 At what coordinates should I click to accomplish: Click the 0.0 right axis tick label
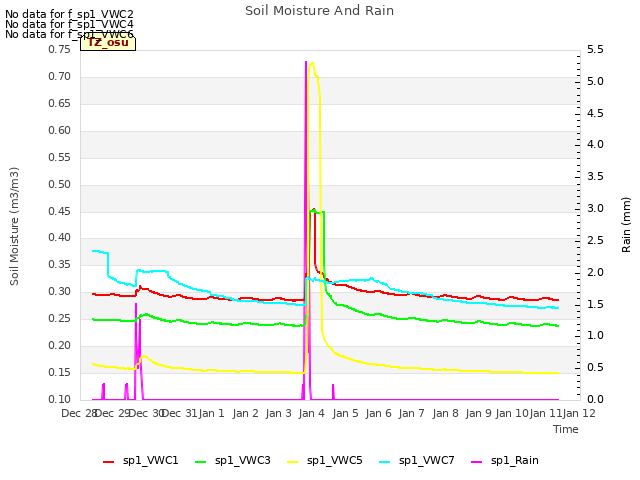[x=595, y=399]
